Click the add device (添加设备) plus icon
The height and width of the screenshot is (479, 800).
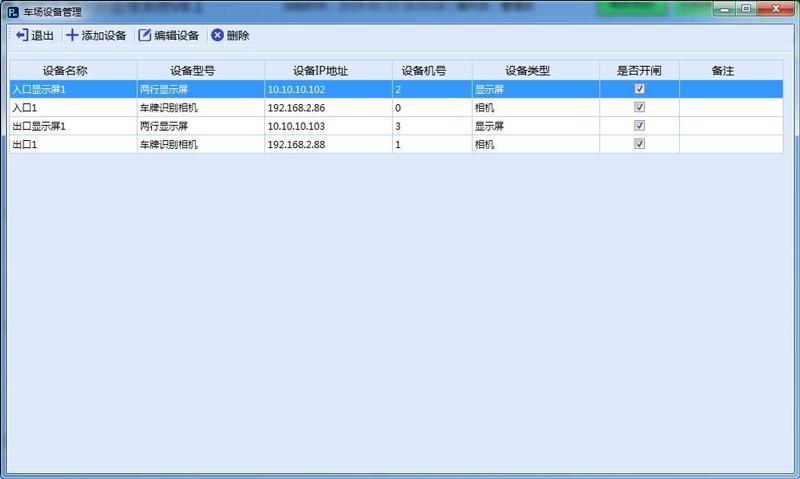tap(71, 36)
